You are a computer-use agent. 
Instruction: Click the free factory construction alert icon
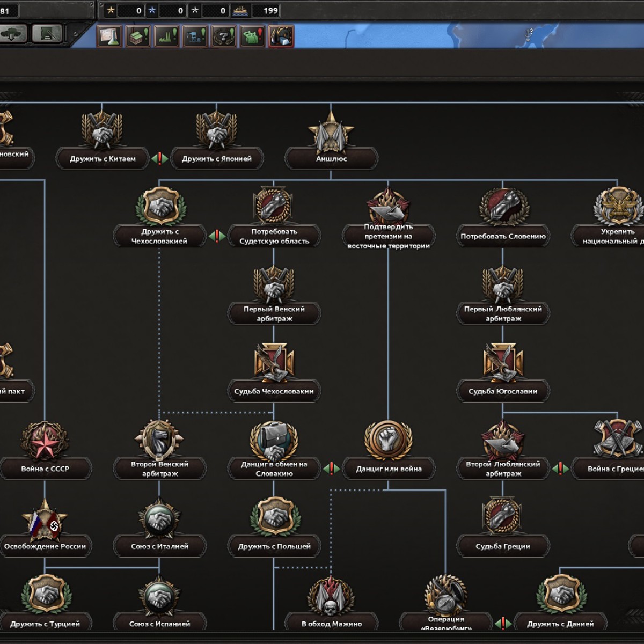138,36
